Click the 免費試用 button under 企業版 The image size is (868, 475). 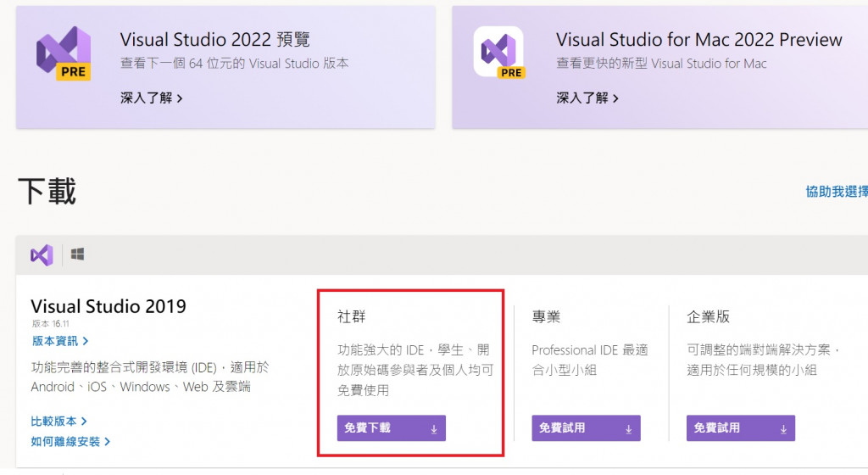pyautogui.click(x=741, y=428)
